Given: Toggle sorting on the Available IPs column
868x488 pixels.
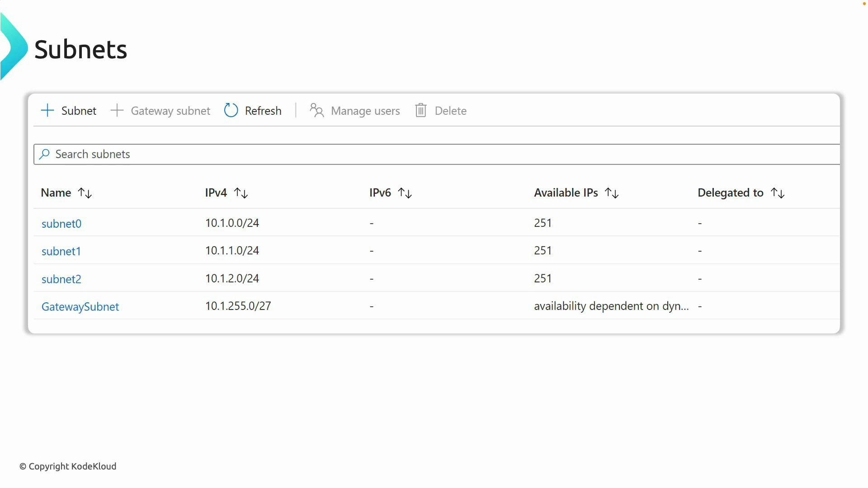Looking at the screenshot, I should (x=612, y=193).
